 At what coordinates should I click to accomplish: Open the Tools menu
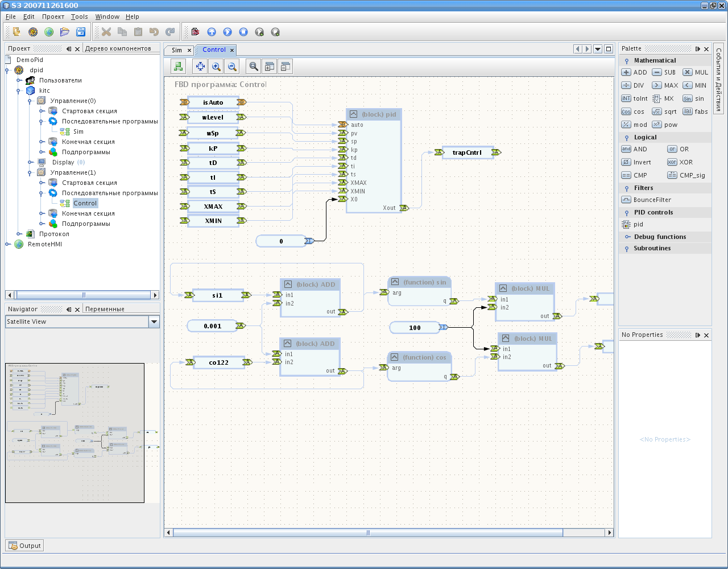(79, 17)
